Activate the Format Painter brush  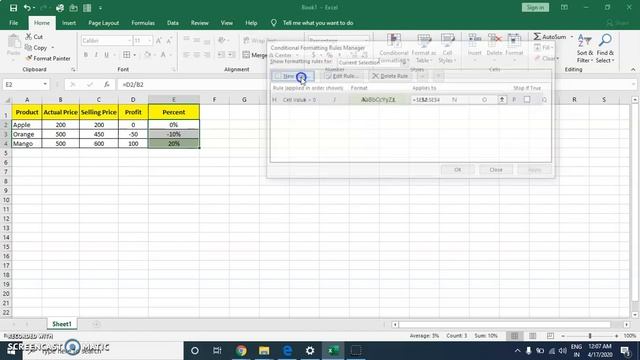29,58
